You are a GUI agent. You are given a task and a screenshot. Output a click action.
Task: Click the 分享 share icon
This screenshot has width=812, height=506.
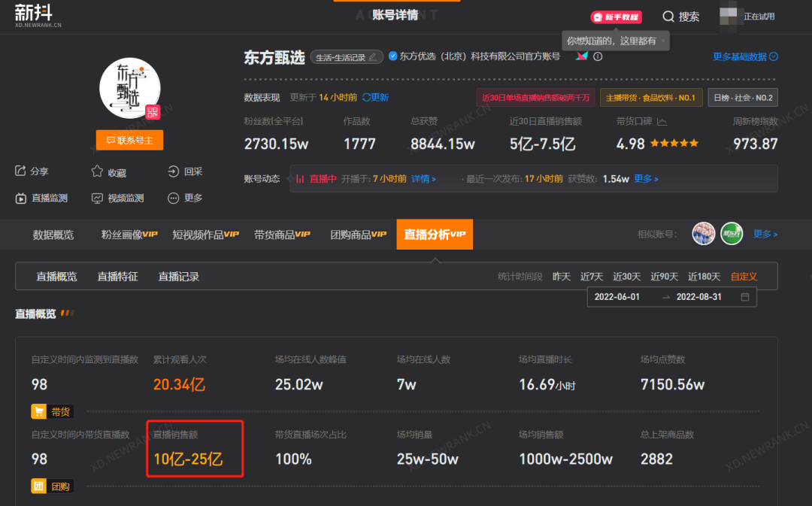[21, 171]
